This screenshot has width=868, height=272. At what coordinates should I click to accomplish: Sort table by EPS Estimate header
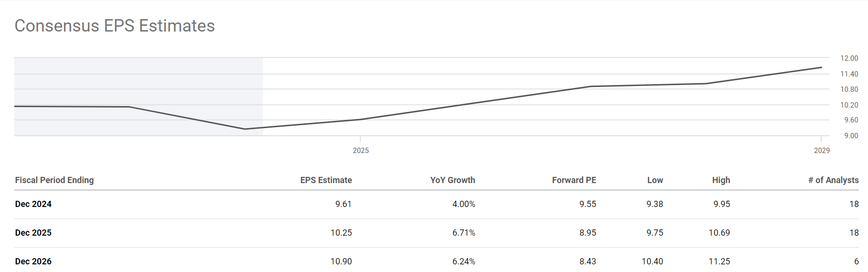[x=326, y=180]
